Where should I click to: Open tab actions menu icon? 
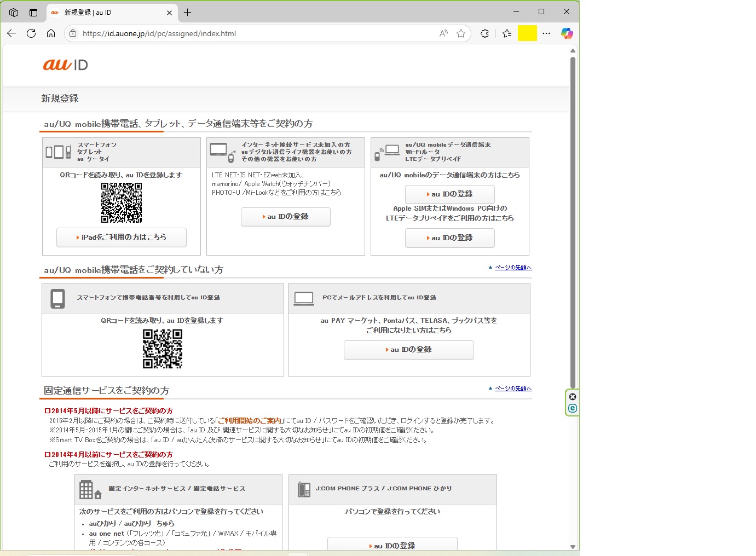coord(33,12)
